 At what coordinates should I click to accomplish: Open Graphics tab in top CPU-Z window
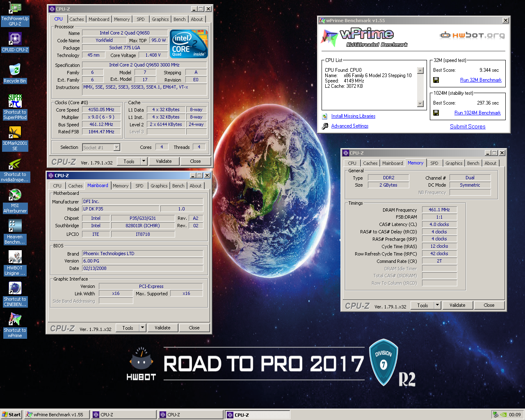(160, 19)
